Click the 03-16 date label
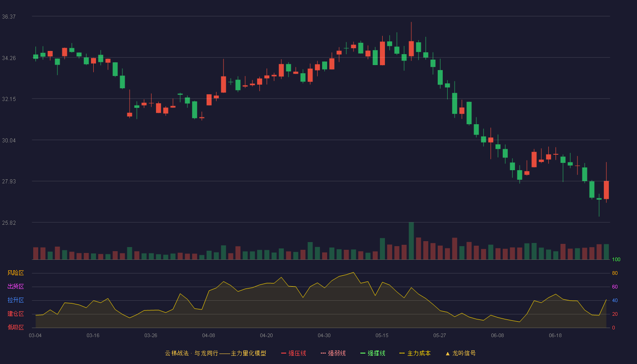The height and width of the screenshot is (364, 637). (x=93, y=335)
